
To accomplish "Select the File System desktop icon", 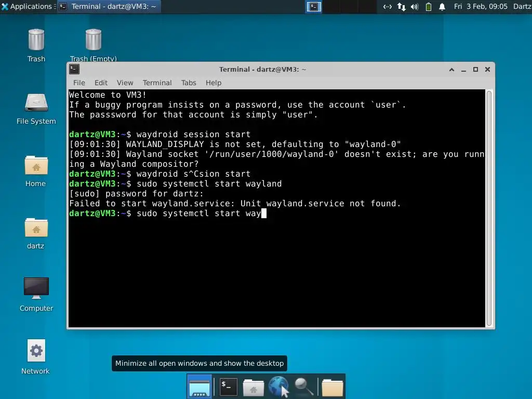I will click(x=36, y=109).
